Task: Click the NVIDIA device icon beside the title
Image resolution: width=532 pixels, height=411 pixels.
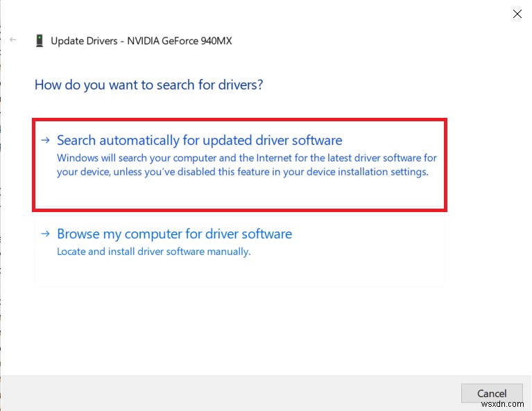Action: pos(40,41)
